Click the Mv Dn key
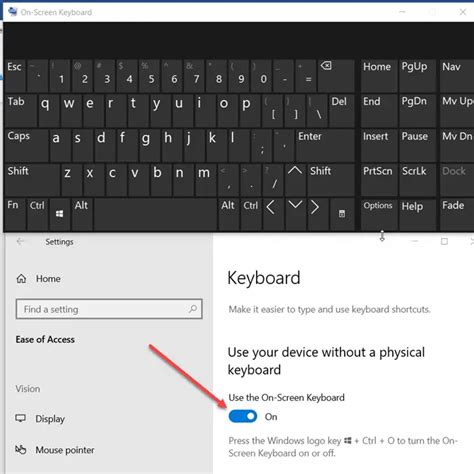 tap(457, 145)
